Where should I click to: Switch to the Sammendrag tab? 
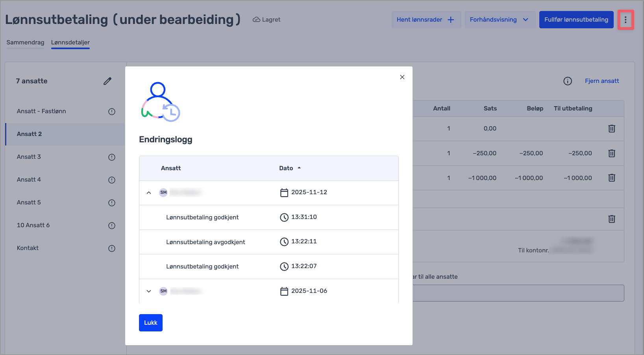(x=25, y=42)
